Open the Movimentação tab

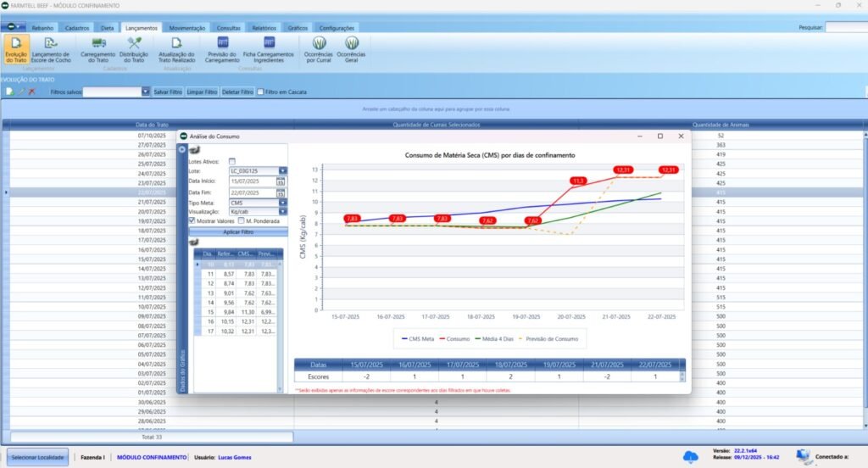click(186, 28)
